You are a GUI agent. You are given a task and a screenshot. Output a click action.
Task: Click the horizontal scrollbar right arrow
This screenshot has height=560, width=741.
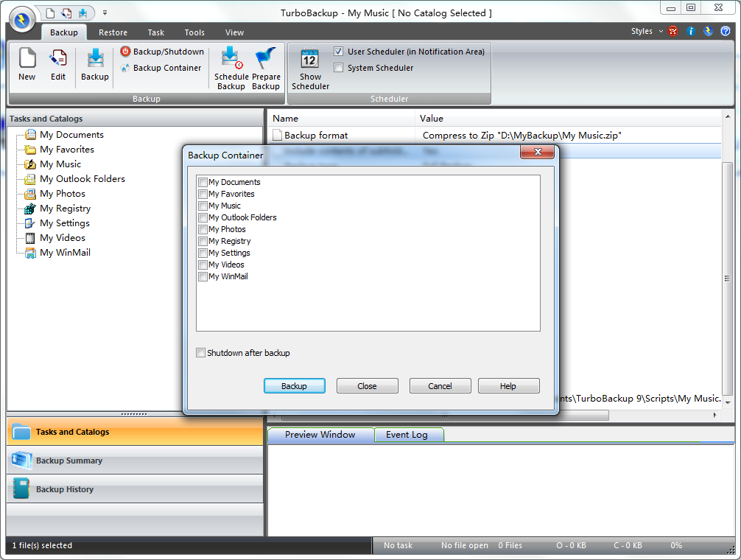click(x=714, y=415)
